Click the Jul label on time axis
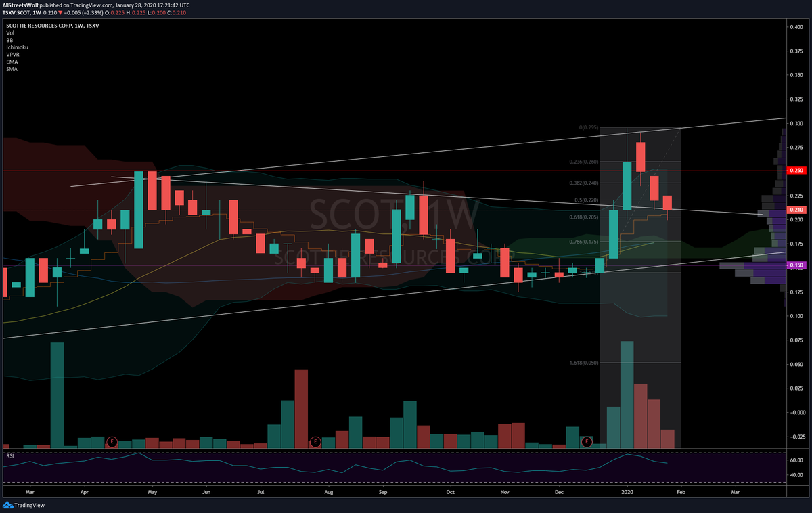812x513 pixels. click(261, 492)
